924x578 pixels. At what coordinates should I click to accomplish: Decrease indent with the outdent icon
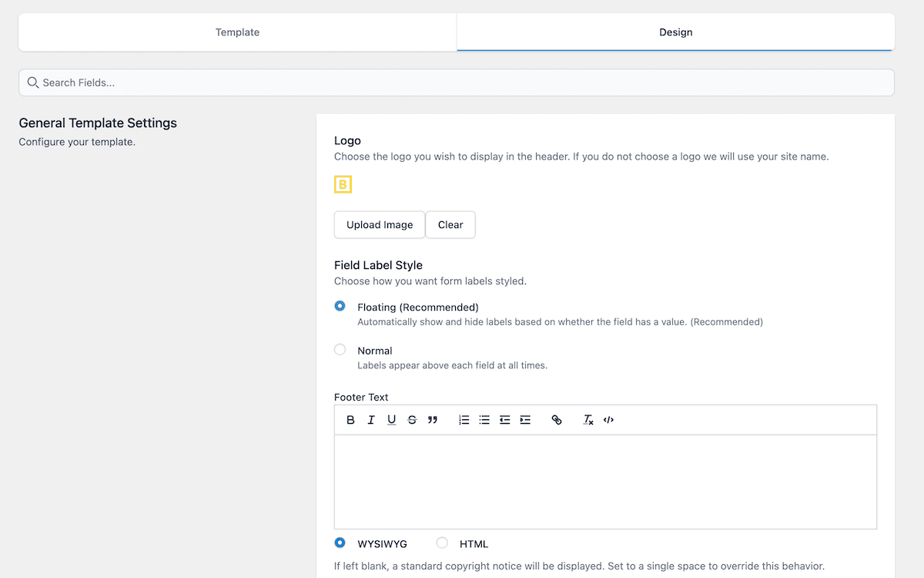click(x=504, y=420)
